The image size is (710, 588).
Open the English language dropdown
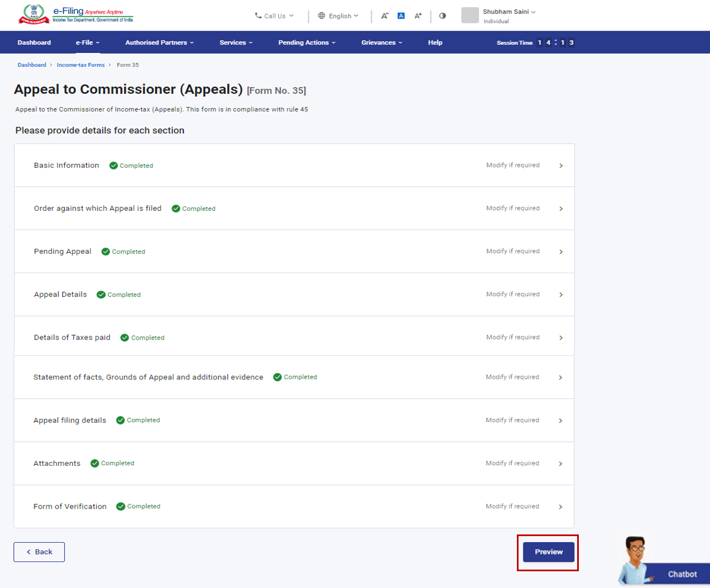tap(338, 16)
